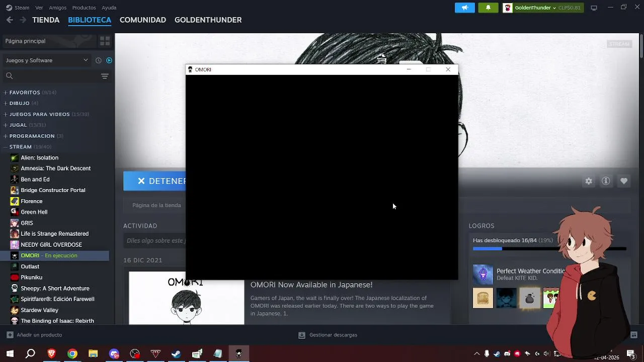
Task: Expand the DIBUJO collection
Action: tap(6, 103)
